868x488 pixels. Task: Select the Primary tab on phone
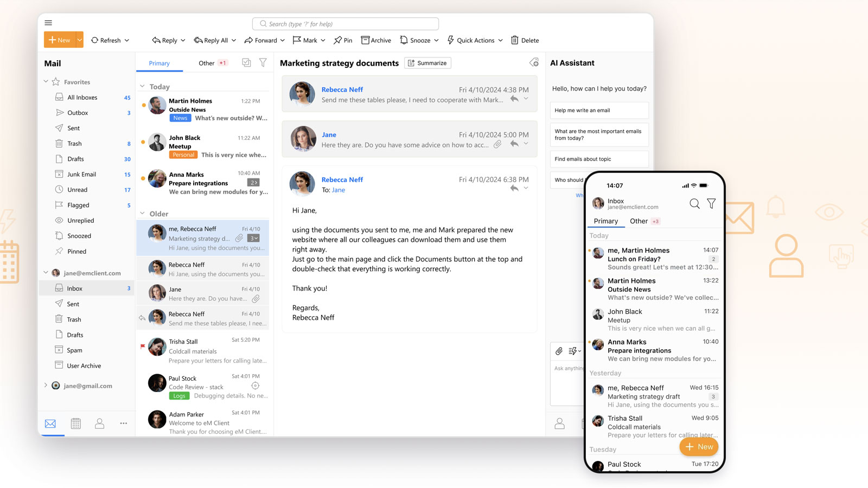pos(606,221)
